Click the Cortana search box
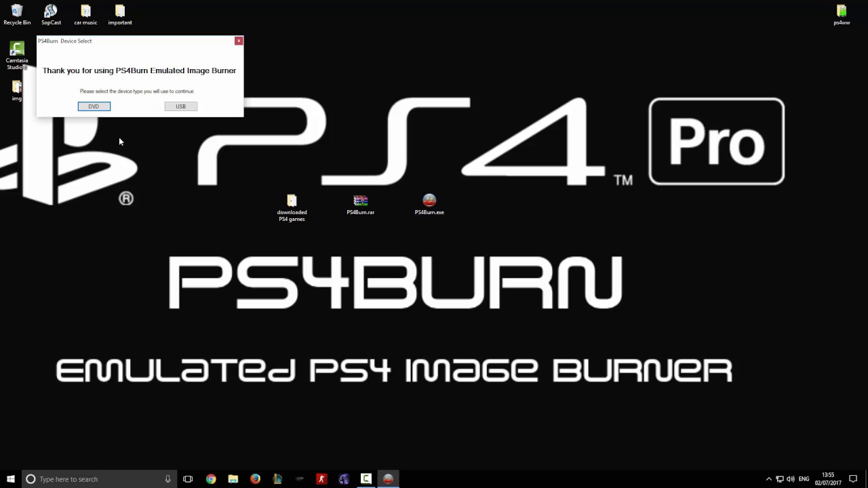The image size is (868, 488). (100, 479)
